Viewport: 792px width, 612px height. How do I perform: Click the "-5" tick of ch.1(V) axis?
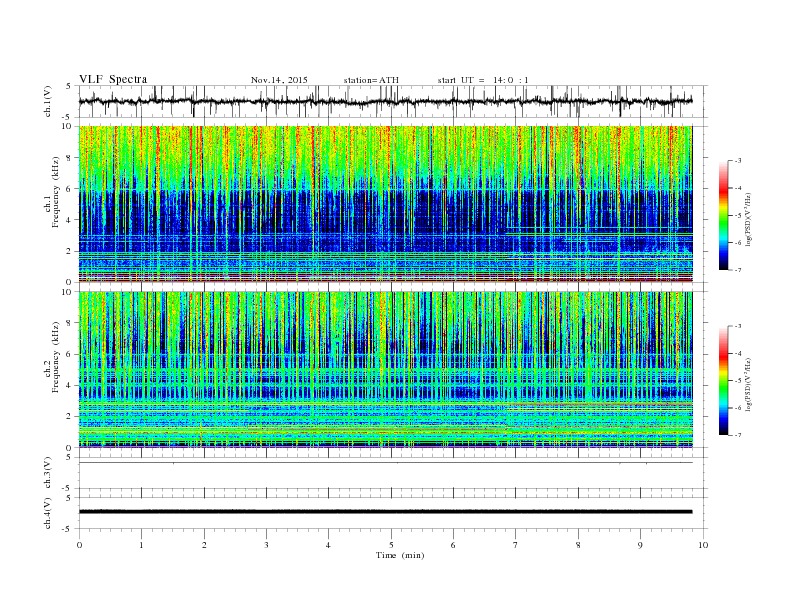pos(68,117)
